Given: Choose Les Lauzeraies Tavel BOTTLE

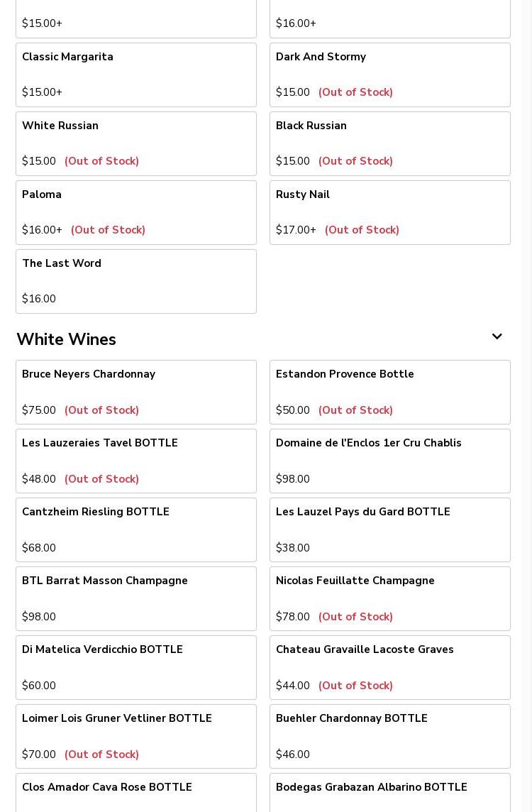Looking at the screenshot, I should point(136,461).
